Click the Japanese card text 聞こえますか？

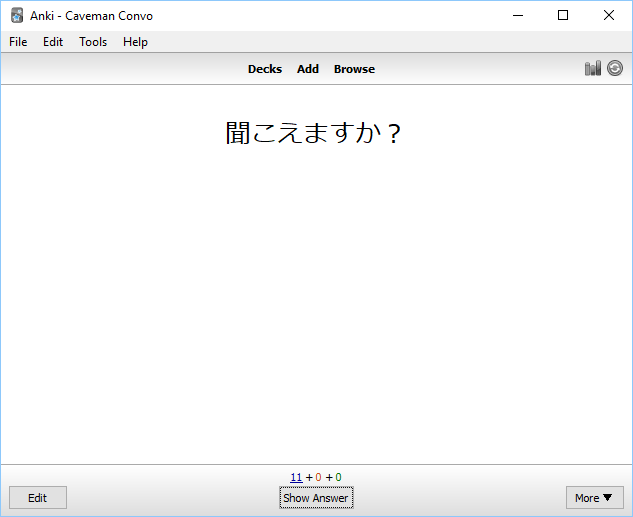(313, 133)
